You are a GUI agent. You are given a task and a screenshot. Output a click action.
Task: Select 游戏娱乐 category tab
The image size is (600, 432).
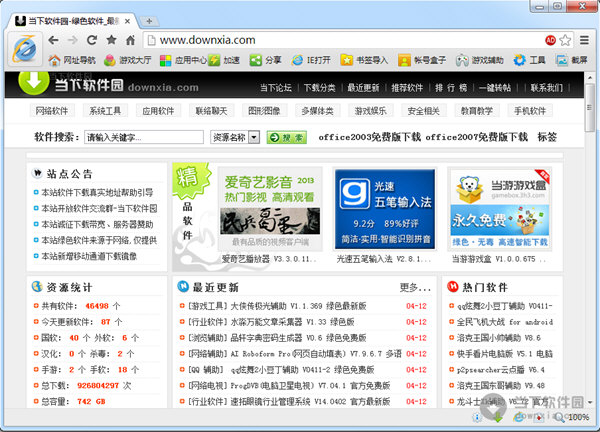coord(370,111)
